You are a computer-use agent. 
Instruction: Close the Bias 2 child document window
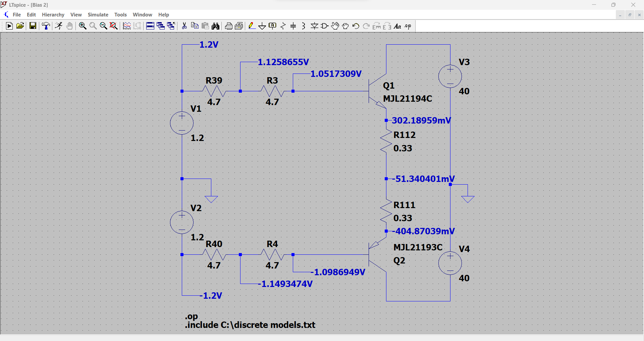(639, 15)
